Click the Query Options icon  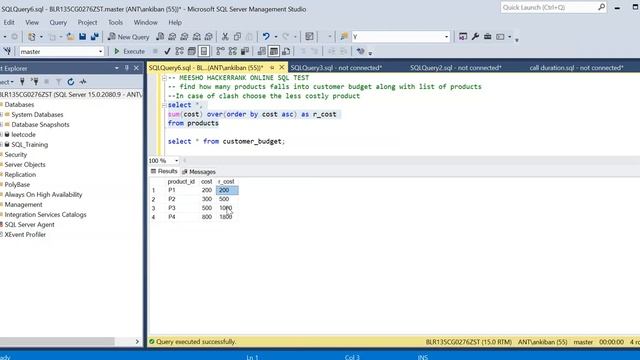pyautogui.click(x=192, y=51)
